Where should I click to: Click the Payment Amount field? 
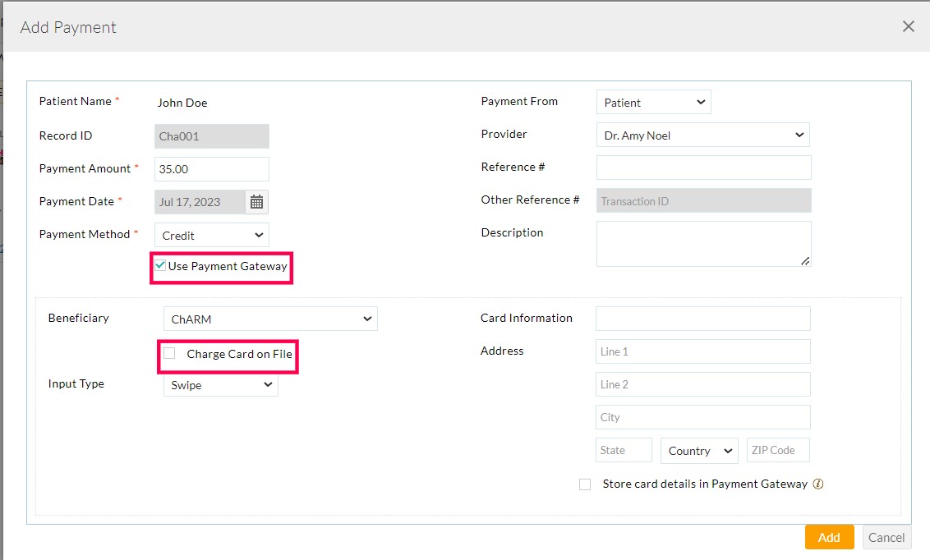coord(211,169)
